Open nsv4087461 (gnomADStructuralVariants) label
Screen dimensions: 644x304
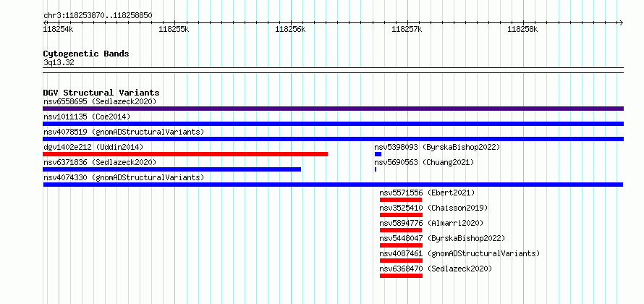(459, 253)
